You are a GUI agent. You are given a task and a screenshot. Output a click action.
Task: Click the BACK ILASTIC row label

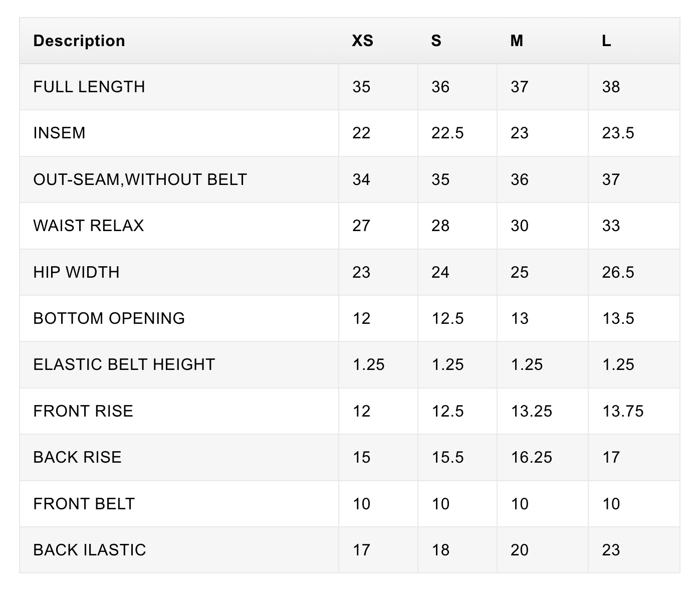pos(90,550)
